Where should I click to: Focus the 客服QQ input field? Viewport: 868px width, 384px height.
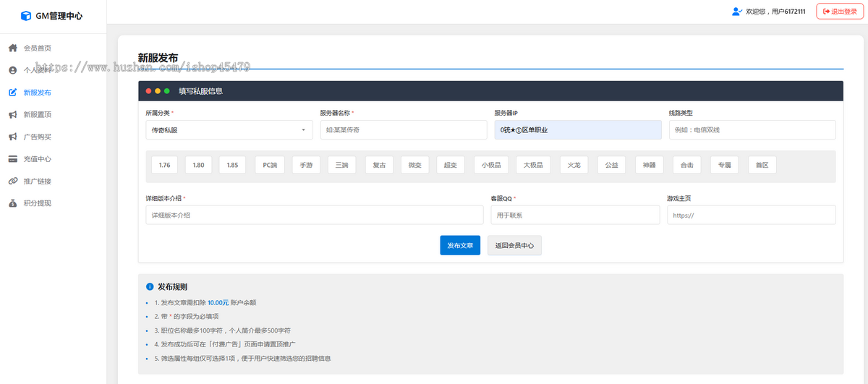575,215
